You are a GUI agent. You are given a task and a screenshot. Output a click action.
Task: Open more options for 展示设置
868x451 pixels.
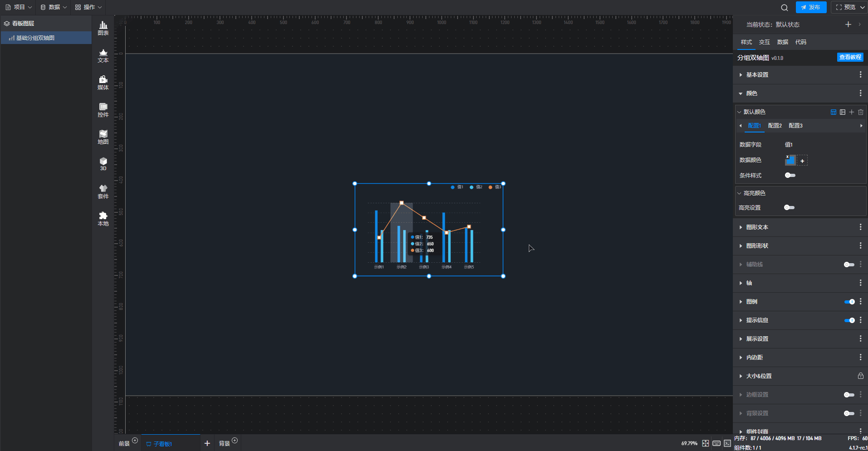pyautogui.click(x=860, y=339)
